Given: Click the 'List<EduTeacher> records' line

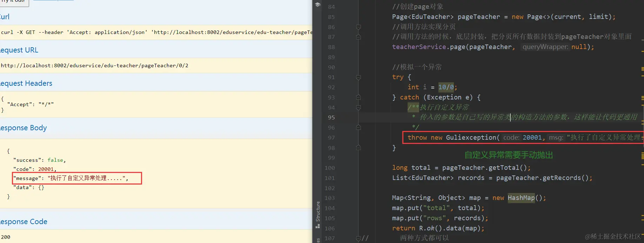Looking at the screenshot, I should point(492,178).
